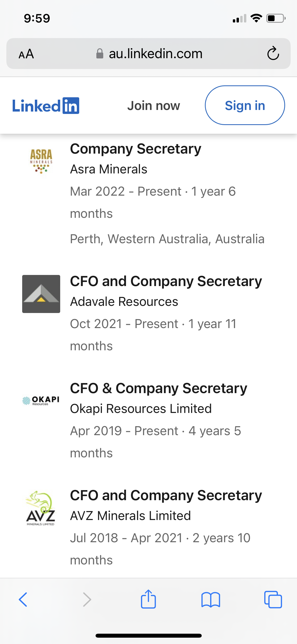
Task: Open the AVZ Minerals Limited link
Action: 130,516
